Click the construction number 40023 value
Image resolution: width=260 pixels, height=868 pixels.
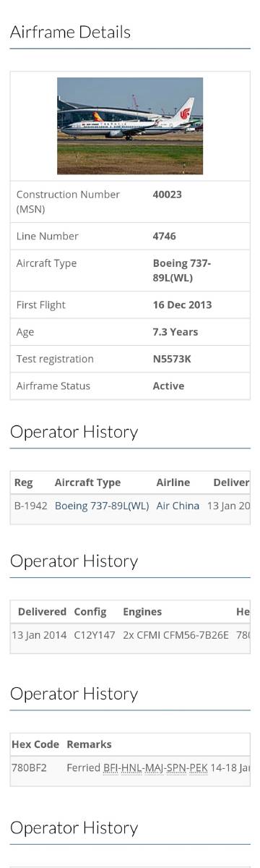pos(168,195)
